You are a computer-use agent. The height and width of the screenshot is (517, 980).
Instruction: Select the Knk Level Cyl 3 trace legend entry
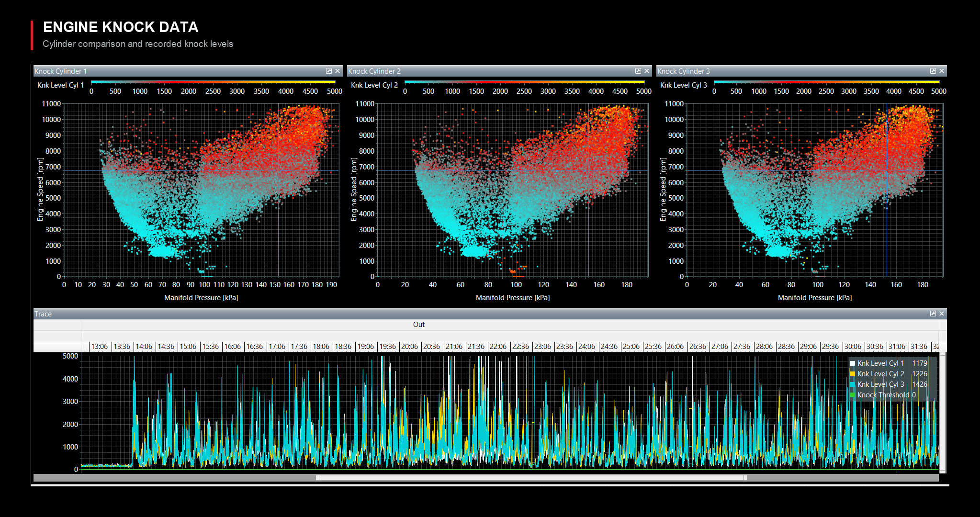889,384
